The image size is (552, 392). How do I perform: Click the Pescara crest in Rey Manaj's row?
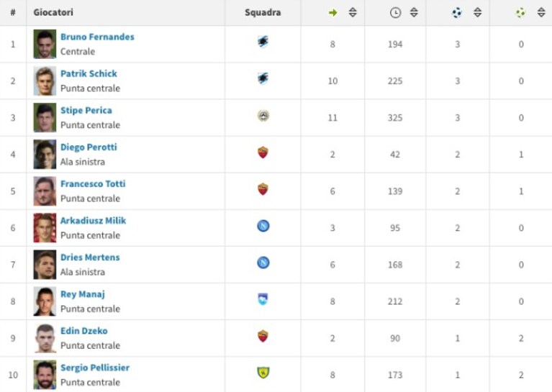263,299
